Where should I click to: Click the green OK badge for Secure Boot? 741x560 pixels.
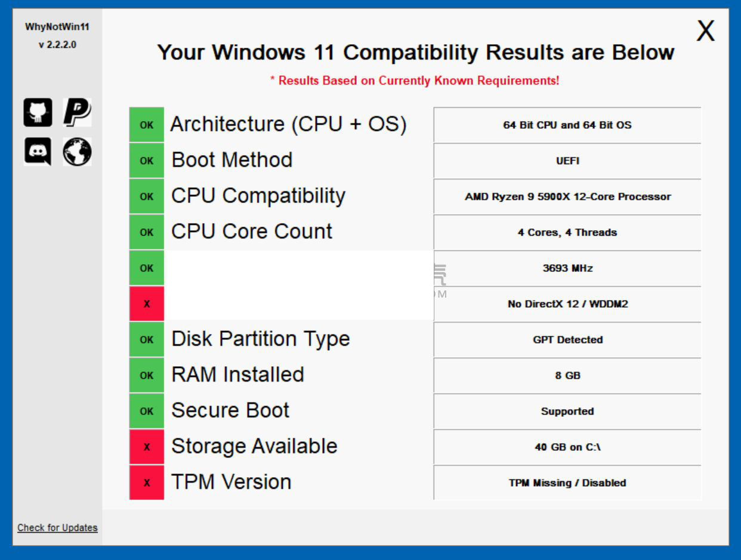(146, 411)
